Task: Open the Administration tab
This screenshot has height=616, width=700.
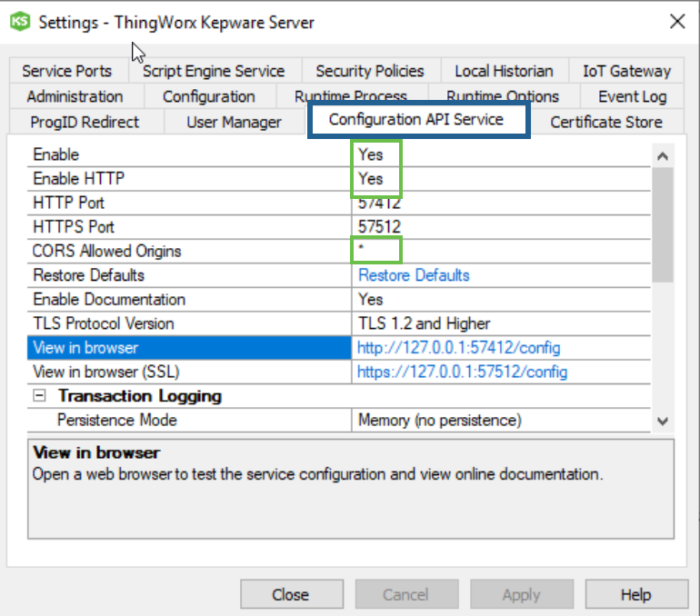Action: [x=75, y=96]
